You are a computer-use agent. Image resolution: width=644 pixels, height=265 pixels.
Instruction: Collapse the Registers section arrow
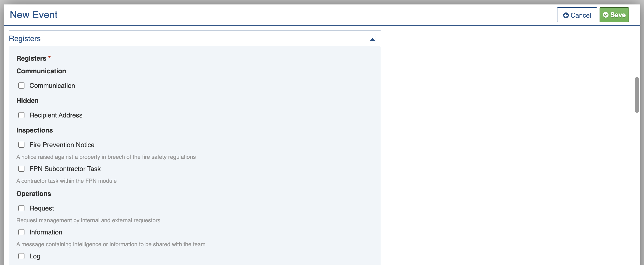point(372,39)
